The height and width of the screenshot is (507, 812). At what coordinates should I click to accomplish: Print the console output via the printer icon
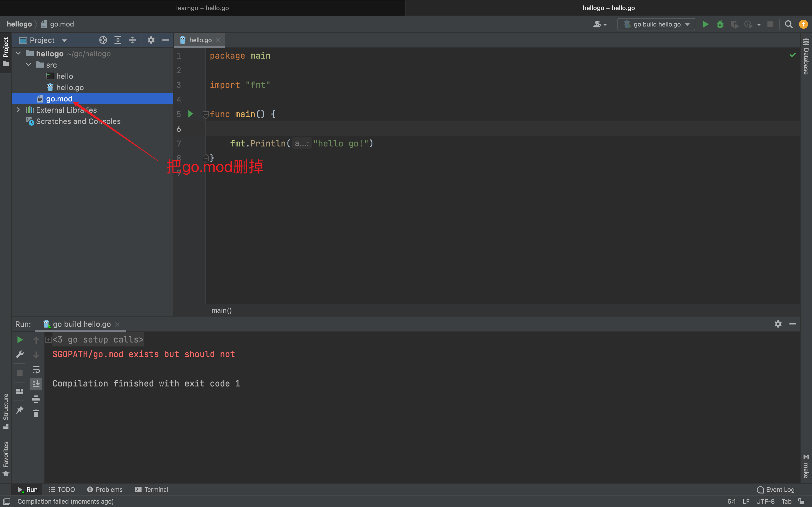pos(36,399)
